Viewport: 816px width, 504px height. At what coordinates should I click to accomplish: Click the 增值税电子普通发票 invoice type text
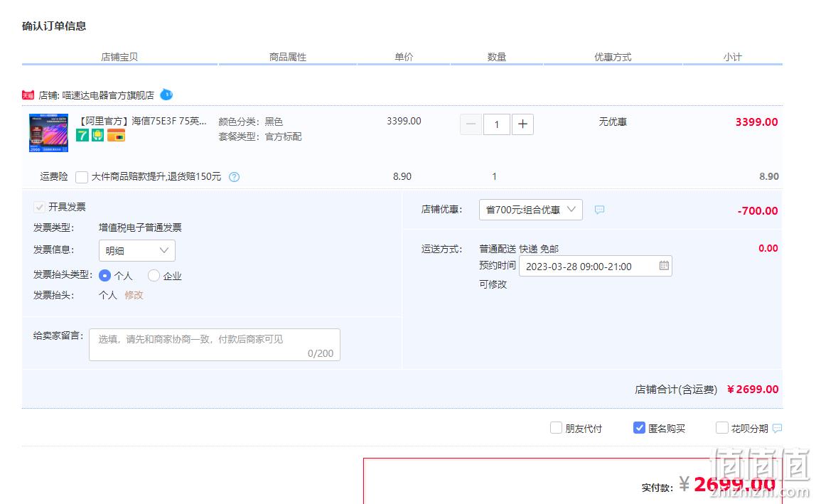click(x=140, y=227)
